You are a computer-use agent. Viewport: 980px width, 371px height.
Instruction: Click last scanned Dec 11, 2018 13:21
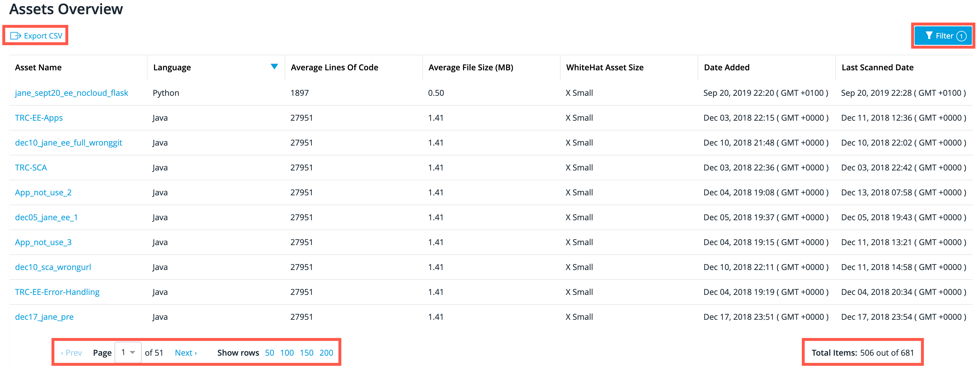[x=904, y=243]
